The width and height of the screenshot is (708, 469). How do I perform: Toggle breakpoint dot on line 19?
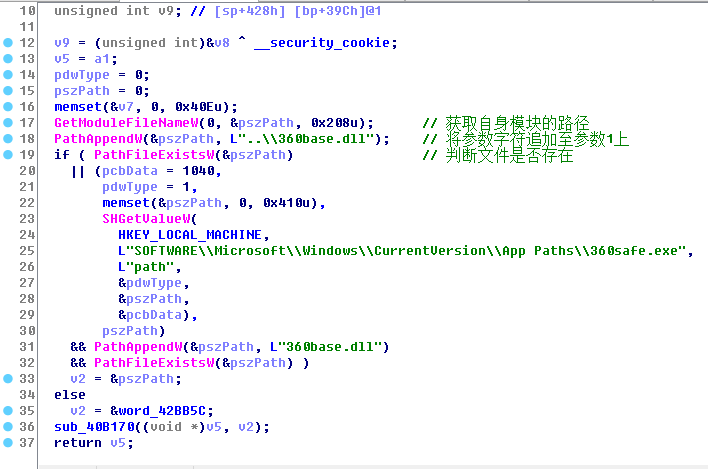pyautogui.click(x=8, y=154)
